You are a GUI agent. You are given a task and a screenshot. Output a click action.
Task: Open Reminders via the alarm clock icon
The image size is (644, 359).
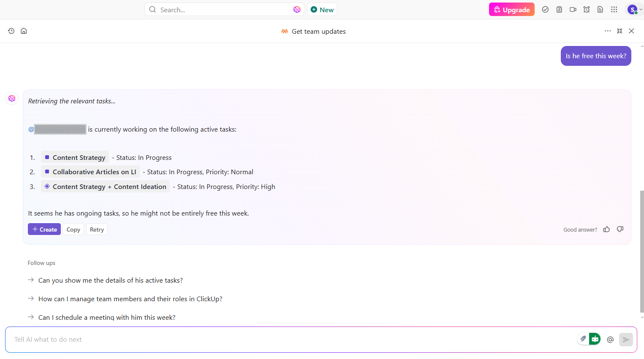(587, 9)
